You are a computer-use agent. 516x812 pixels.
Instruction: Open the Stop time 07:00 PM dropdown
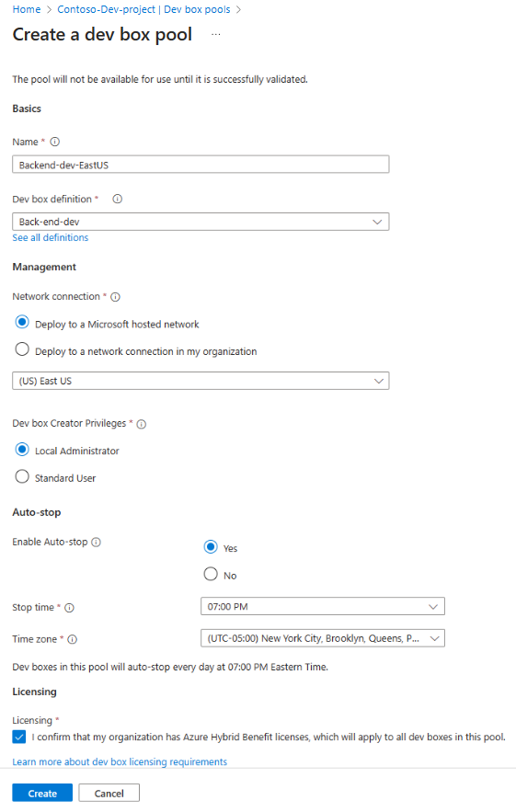point(322,606)
